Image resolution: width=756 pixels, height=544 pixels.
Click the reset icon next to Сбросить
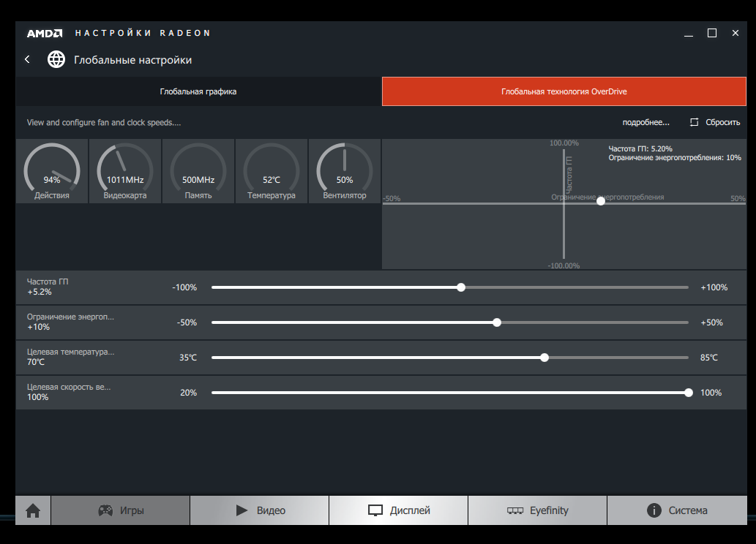694,122
